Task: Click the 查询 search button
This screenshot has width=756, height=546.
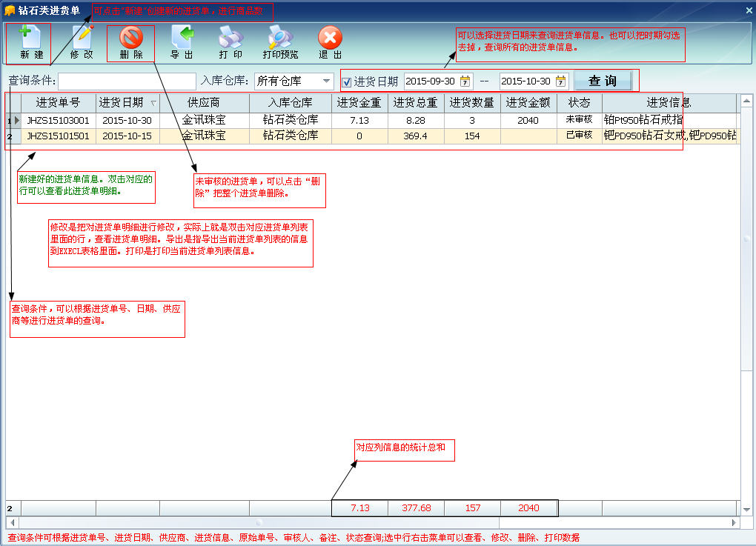Action: pyautogui.click(x=603, y=81)
